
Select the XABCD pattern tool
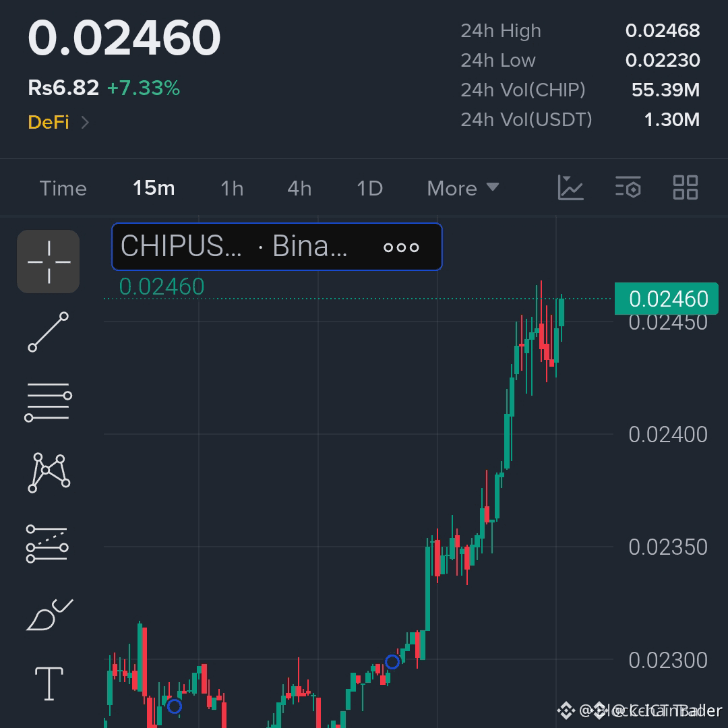[x=49, y=473]
